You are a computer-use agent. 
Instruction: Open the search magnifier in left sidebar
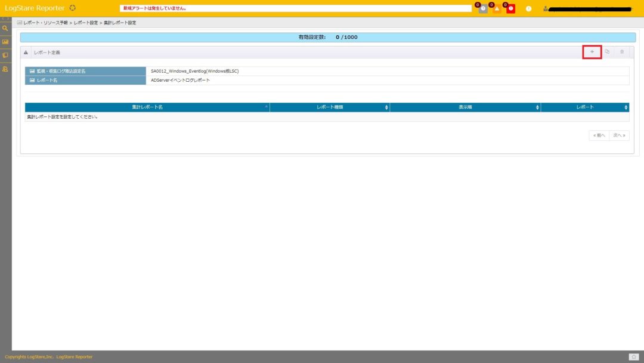5,28
